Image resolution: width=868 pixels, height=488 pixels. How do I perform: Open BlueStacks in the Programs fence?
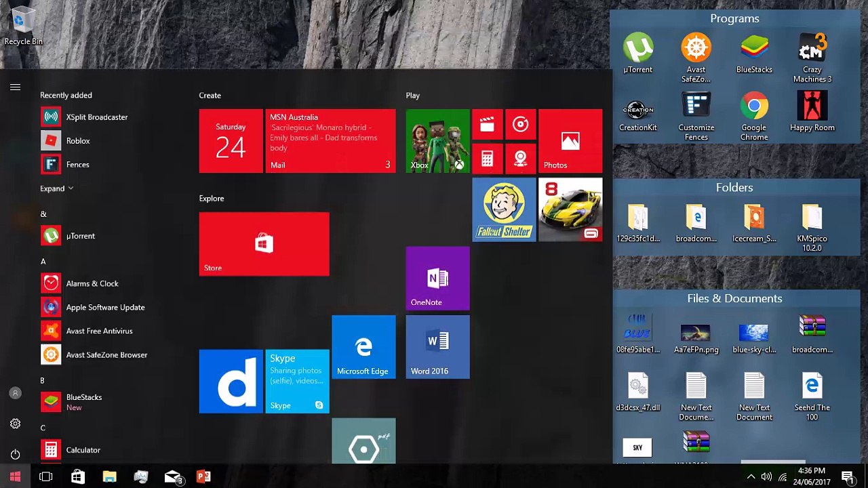click(754, 53)
